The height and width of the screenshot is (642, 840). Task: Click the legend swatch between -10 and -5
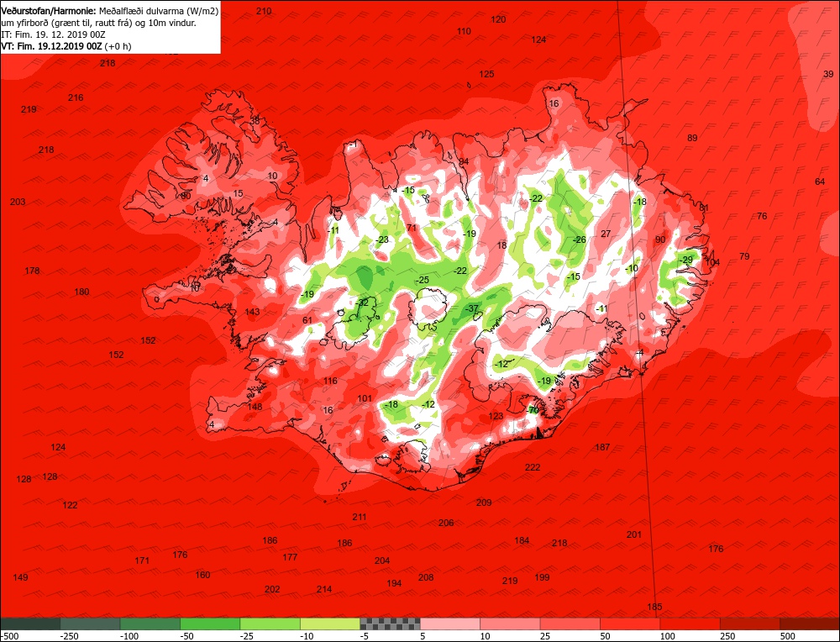pos(330,624)
